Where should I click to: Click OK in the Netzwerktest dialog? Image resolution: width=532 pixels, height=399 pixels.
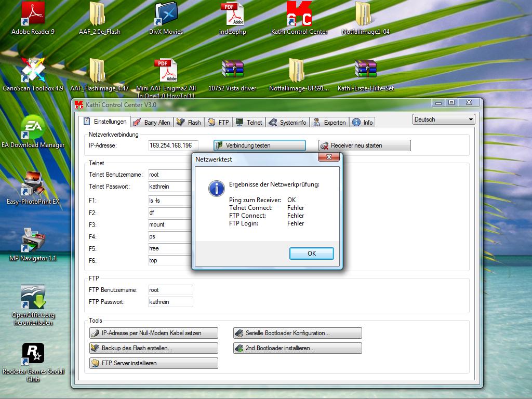coord(311,254)
